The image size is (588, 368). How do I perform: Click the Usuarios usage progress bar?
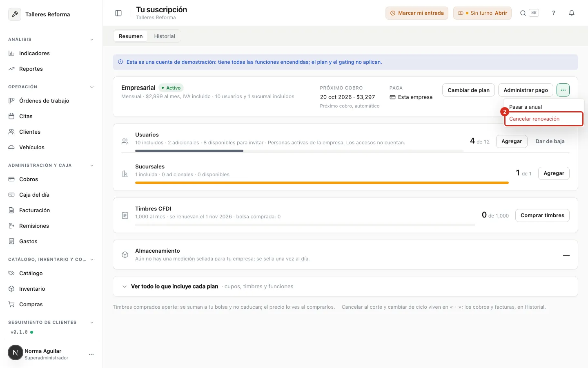point(299,151)
